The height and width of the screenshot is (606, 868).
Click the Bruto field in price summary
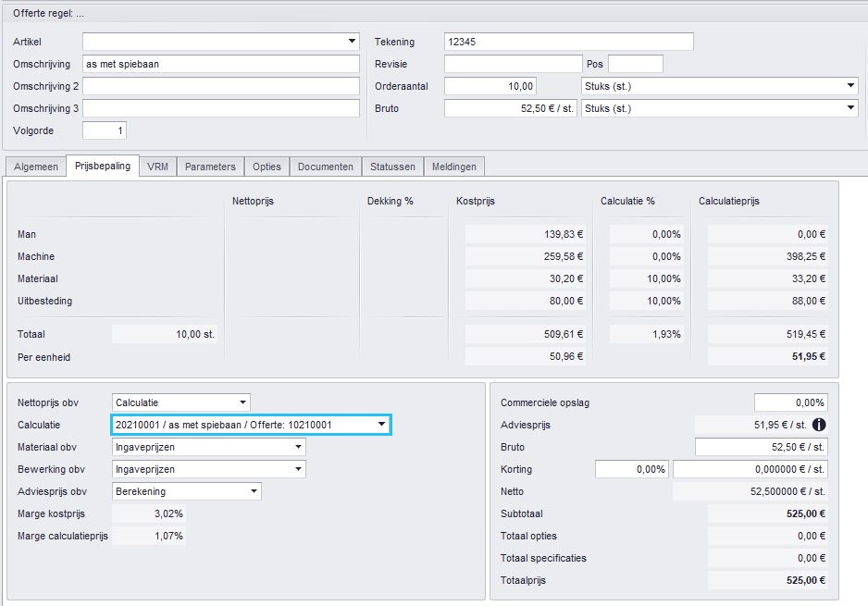point(762,447)
